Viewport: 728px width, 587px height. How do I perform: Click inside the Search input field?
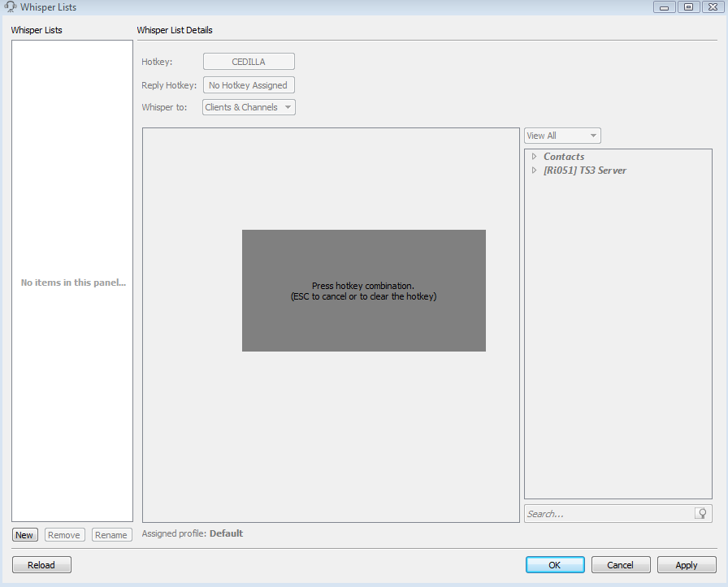point(608,513)
